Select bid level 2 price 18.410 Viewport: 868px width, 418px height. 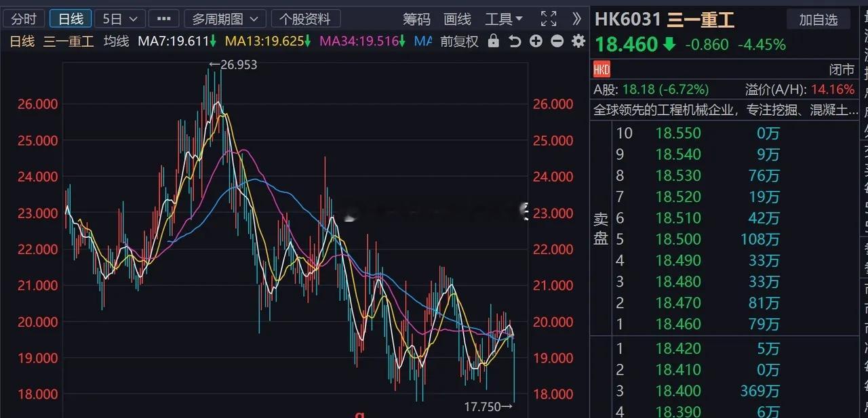pyautogui.click(x=678, y=370)
